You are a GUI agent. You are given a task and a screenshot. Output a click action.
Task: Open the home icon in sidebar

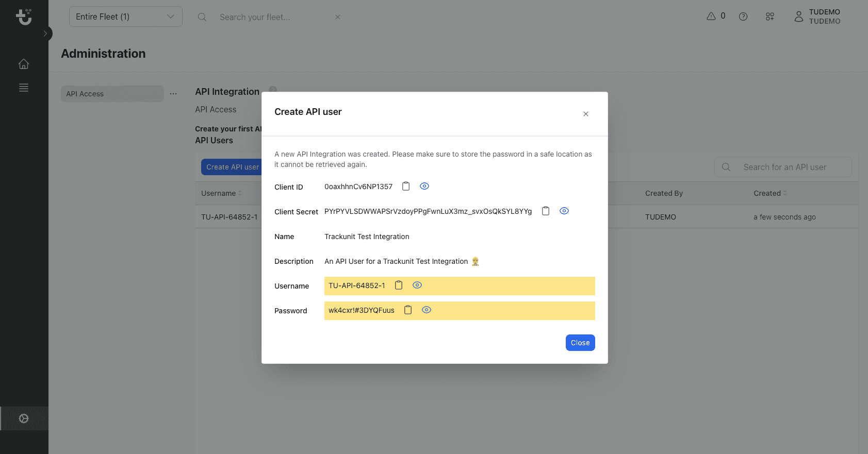point(24,64)
